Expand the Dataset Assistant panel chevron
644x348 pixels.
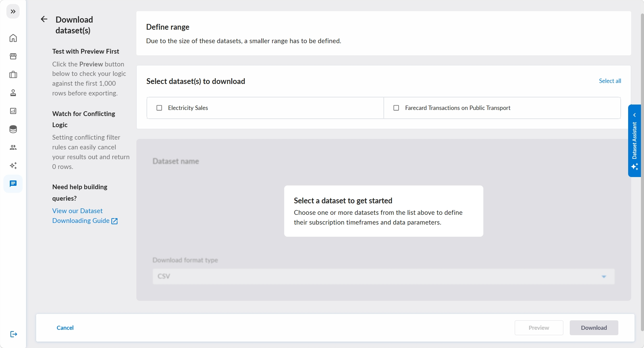coord(635,115)
